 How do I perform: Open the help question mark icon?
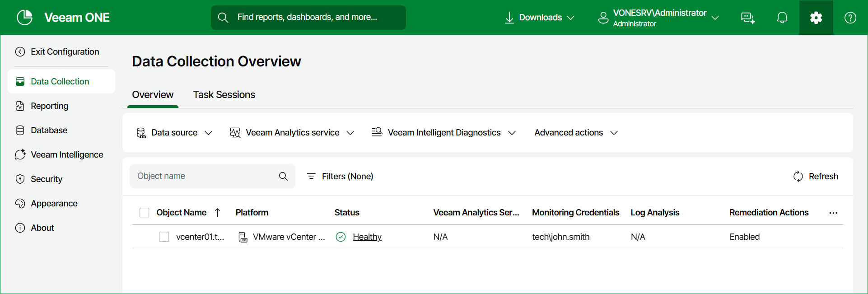850,18
